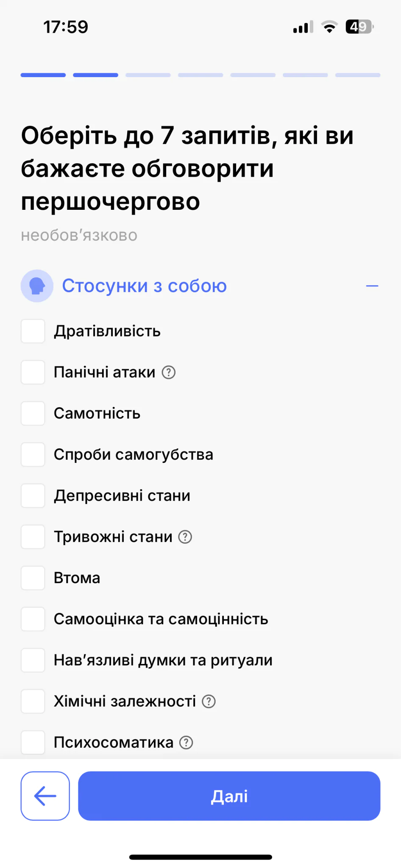The height and width of the screenshot is (868, 401).
Task: Tick the Втома checkbox
Action: pos(33,578)
